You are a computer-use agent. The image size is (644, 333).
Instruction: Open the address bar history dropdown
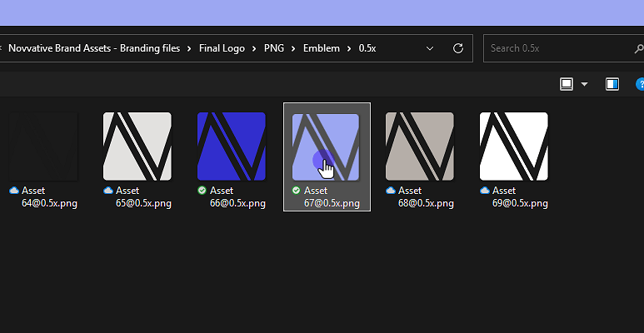tap(430, 48)
